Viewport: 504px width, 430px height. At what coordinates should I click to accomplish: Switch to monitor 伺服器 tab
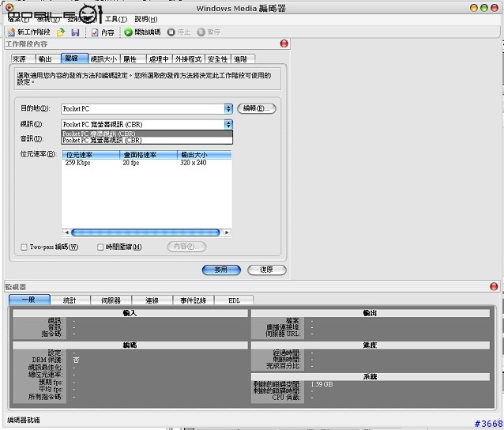111,300
